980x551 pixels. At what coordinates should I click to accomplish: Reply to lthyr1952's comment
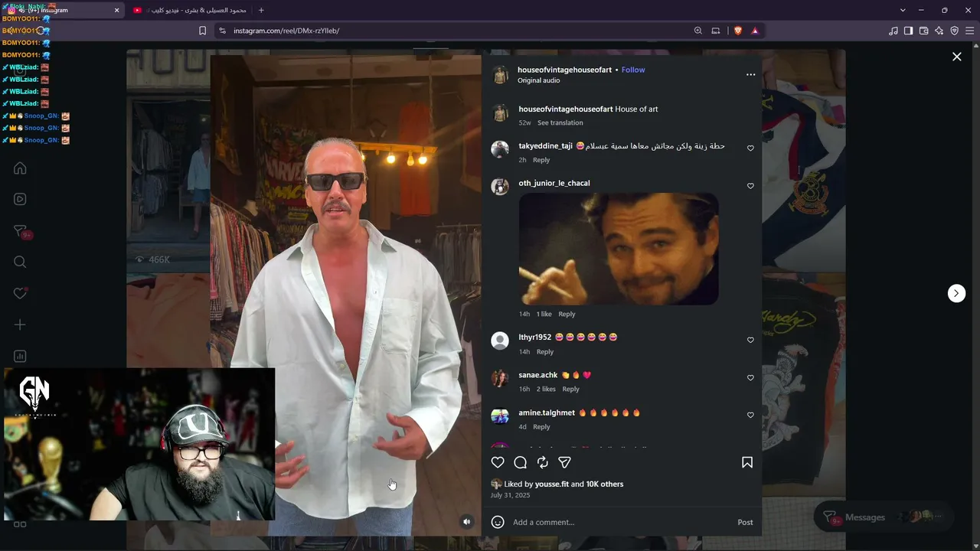point(545,351)
